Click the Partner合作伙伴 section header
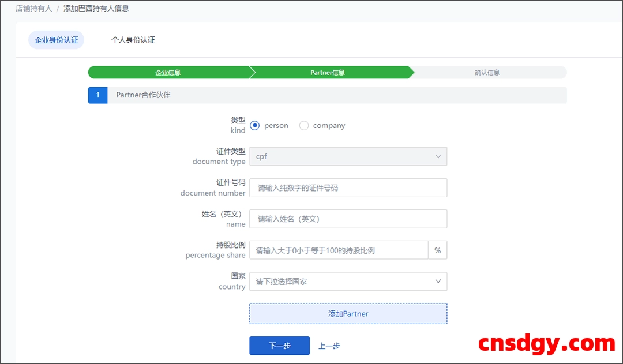 pos(141,95)
